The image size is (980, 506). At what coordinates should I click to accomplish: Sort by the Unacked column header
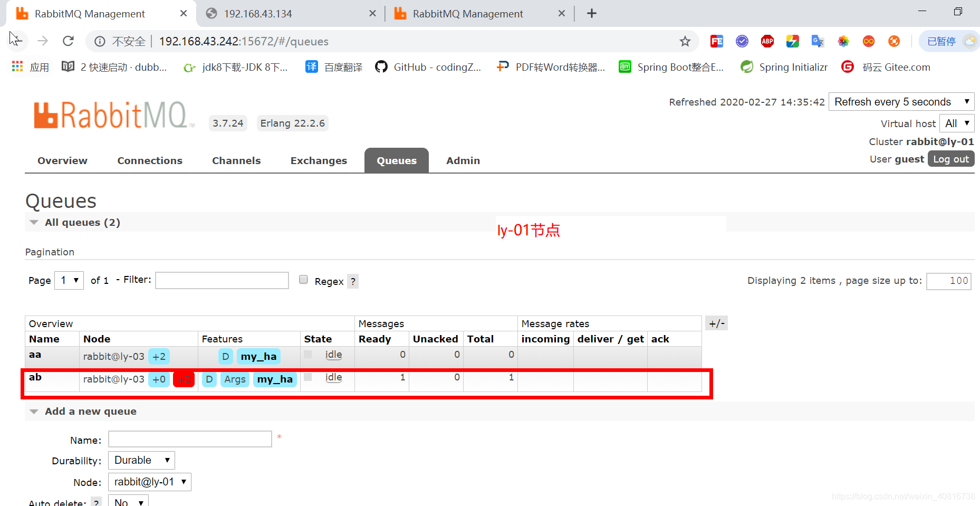coord(436,339)
